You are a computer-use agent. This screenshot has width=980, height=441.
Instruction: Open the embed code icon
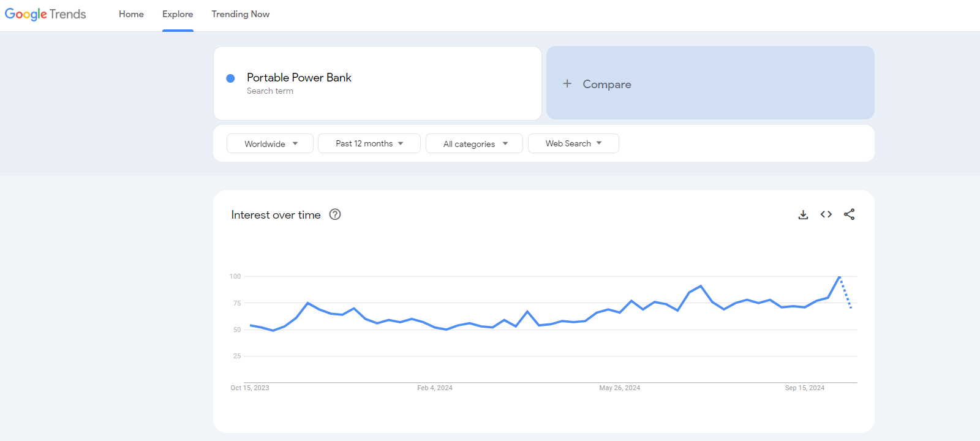pyautogui.click(x=826, y=214)
